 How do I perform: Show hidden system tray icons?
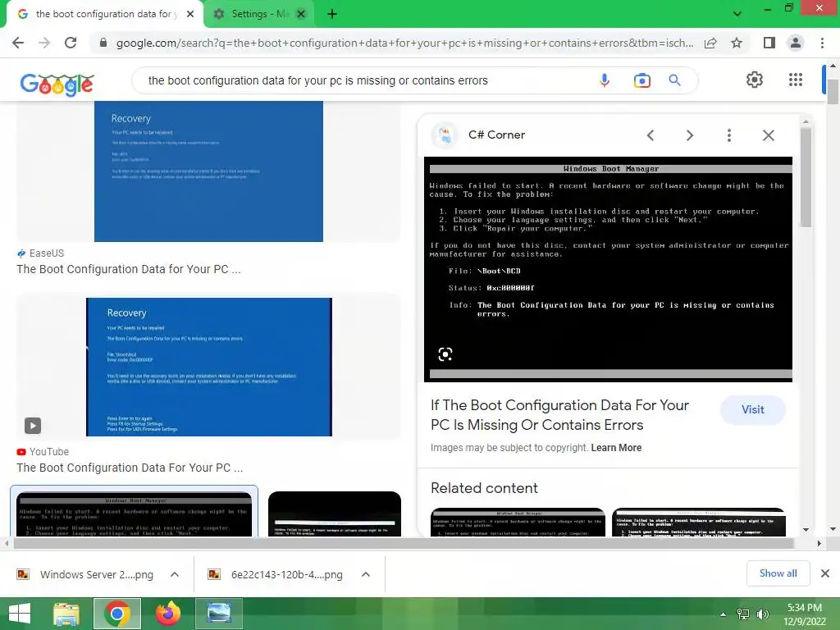(724, 614)
